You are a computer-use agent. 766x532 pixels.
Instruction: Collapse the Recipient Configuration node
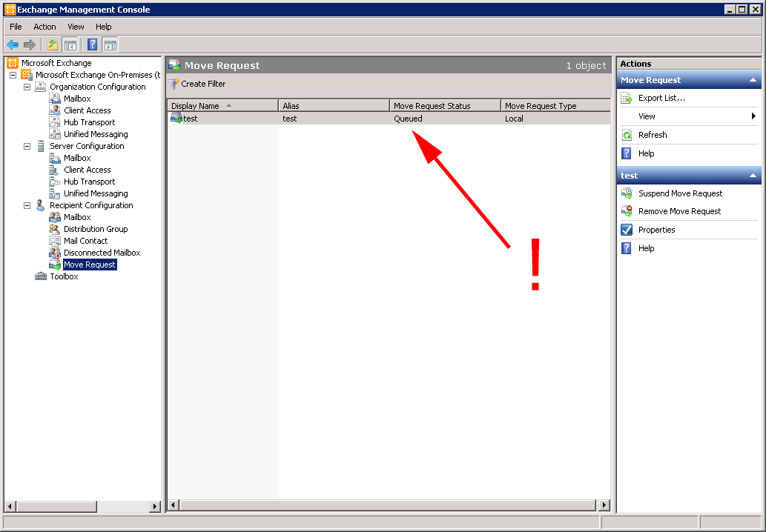[x=27, y=205]
